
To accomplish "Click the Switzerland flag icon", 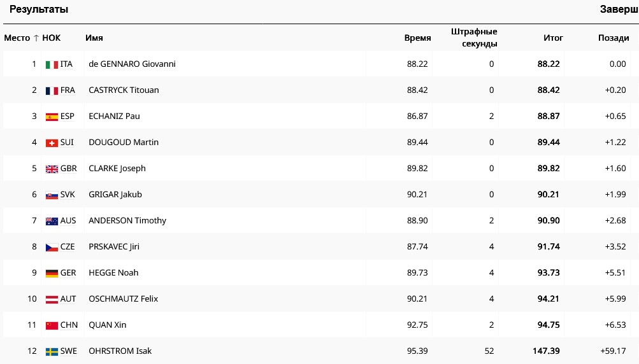I will coord(52,143).
